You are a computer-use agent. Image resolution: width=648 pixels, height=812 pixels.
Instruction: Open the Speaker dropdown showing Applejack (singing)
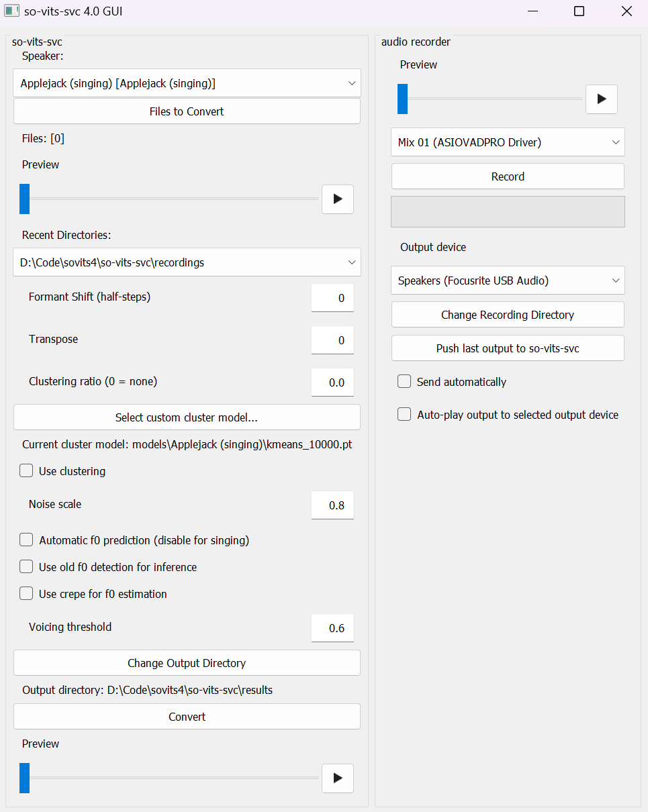click(x=187, y=83)
